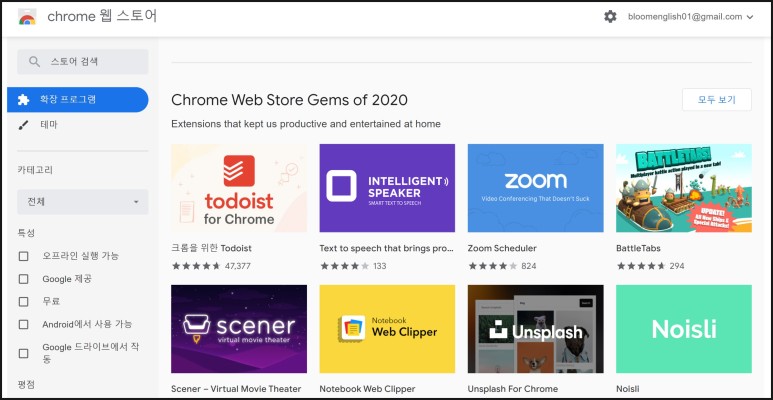Click the Noisli title text
The image size is (773, 400).
[x=628, y=389]
